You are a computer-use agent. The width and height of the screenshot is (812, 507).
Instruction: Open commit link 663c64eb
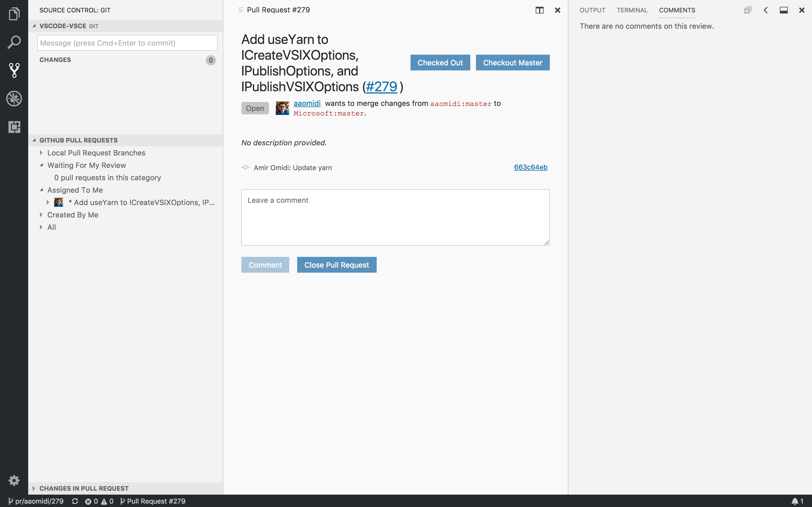pyautogui.click(x=531, y=167)
